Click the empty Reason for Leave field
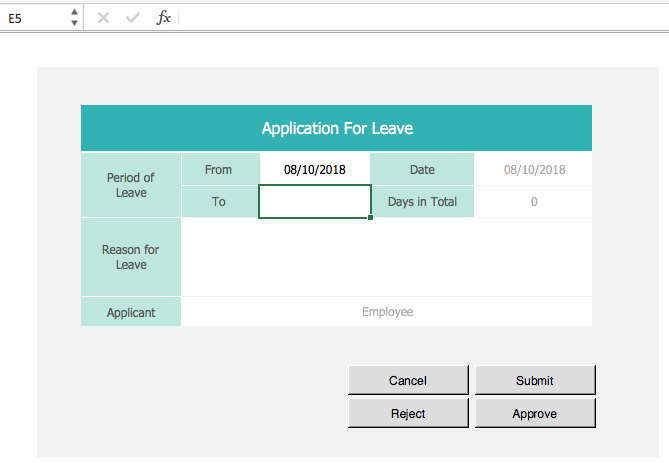The width and height of the screenshot is (669, 463). [387, 257]
